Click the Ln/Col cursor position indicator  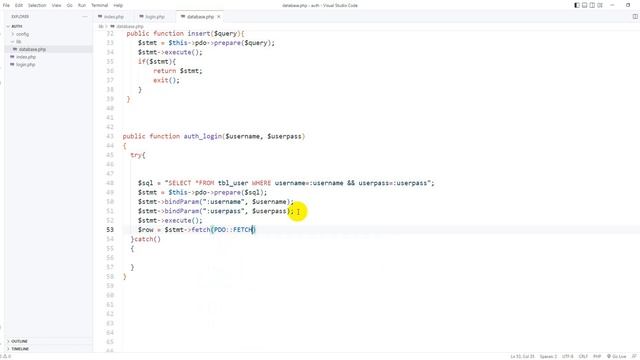(x=522, y=356)
